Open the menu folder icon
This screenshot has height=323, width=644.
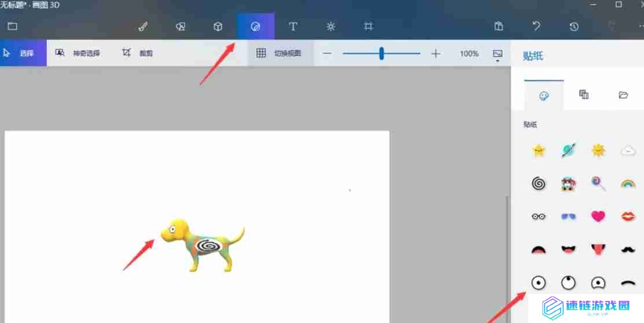[x=12, y=26]
